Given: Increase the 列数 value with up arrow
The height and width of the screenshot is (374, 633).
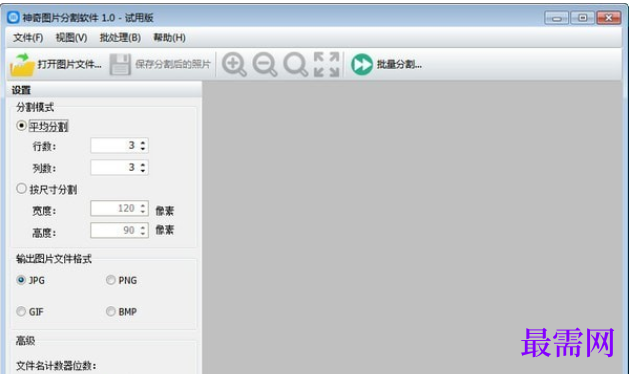Looking at the screenshot, I should [143, 164].
